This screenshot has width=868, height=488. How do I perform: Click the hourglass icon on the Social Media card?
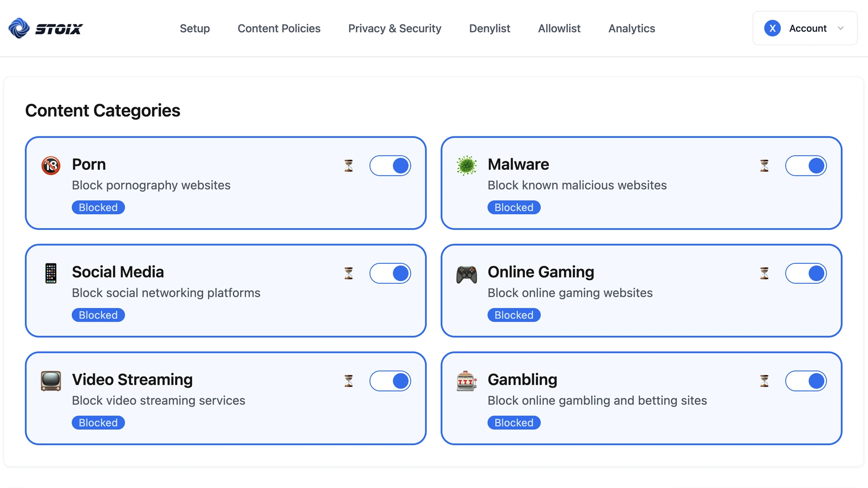coord(348,273)
